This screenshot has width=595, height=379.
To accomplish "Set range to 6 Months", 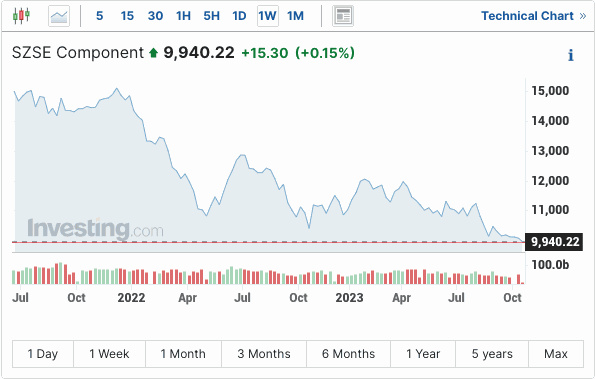I will click(348, 354).
